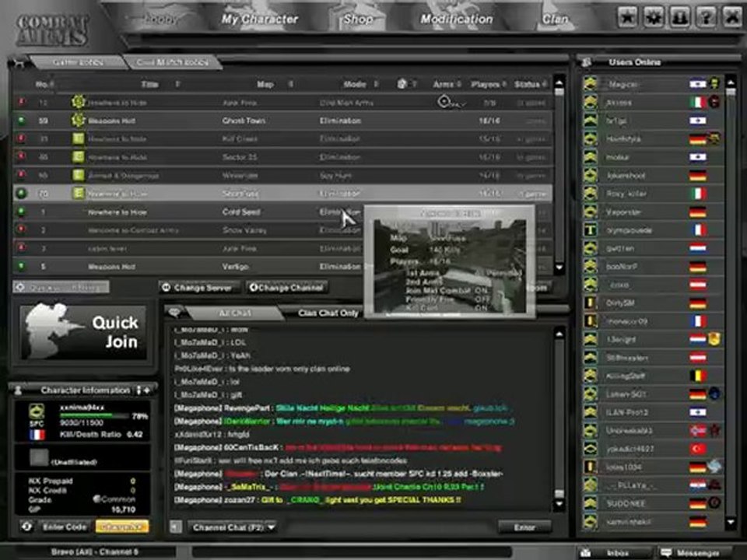747x560 pixels.
Task: Click Italian flag next to Roxy_killer
Action: pos(697,194)
